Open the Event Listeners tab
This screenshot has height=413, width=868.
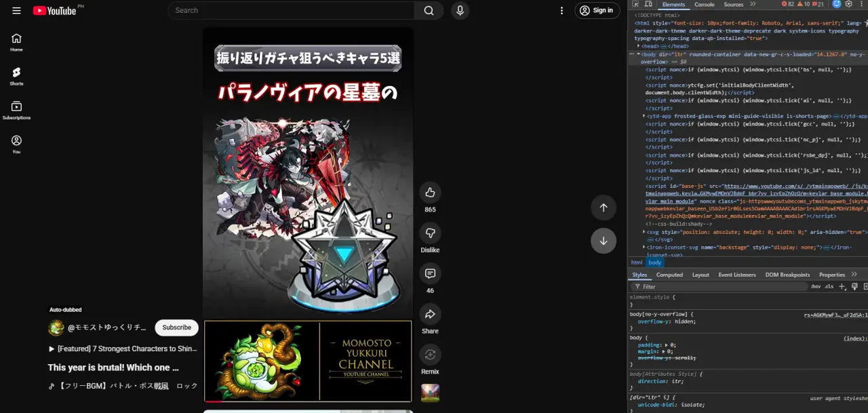click(x=737, y=275)
